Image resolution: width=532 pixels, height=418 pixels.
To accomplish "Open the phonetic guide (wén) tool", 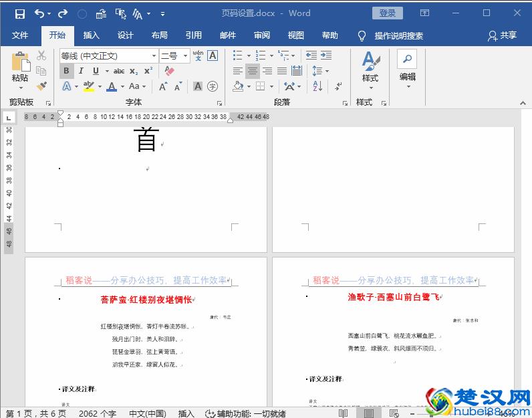I will pos(198,56).
